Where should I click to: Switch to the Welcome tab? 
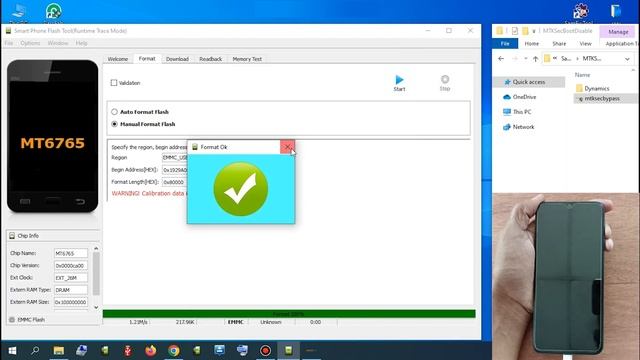pyautogui.click(x=118, y=59)
